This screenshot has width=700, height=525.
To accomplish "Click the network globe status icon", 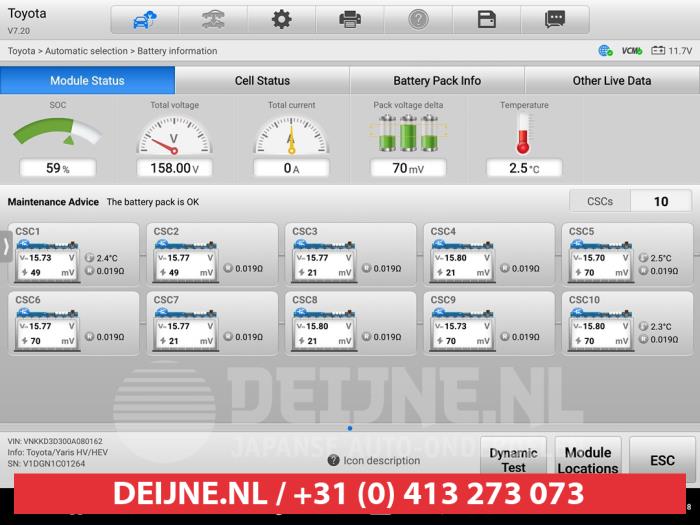I will click(605, 50).
